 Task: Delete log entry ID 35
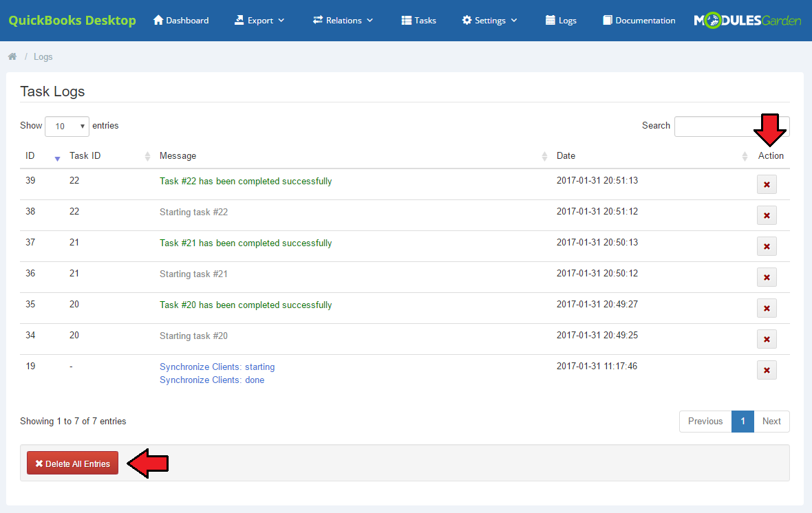tap(767, 309)
